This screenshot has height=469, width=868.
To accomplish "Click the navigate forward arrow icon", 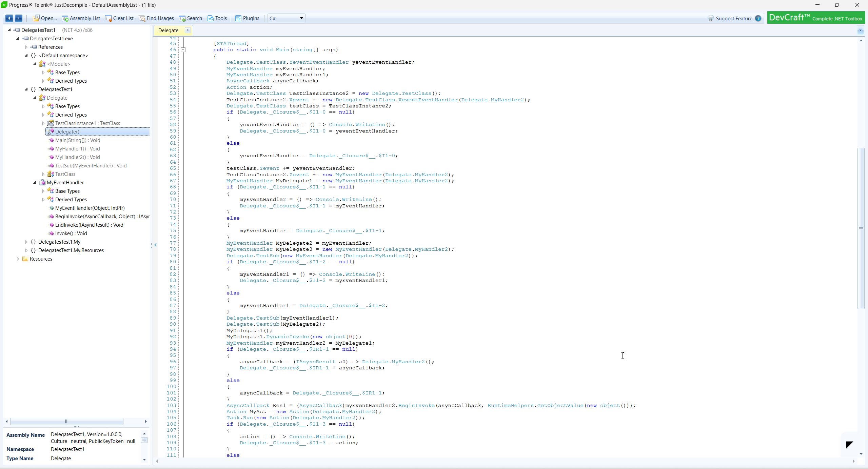I will coord(19,18).
